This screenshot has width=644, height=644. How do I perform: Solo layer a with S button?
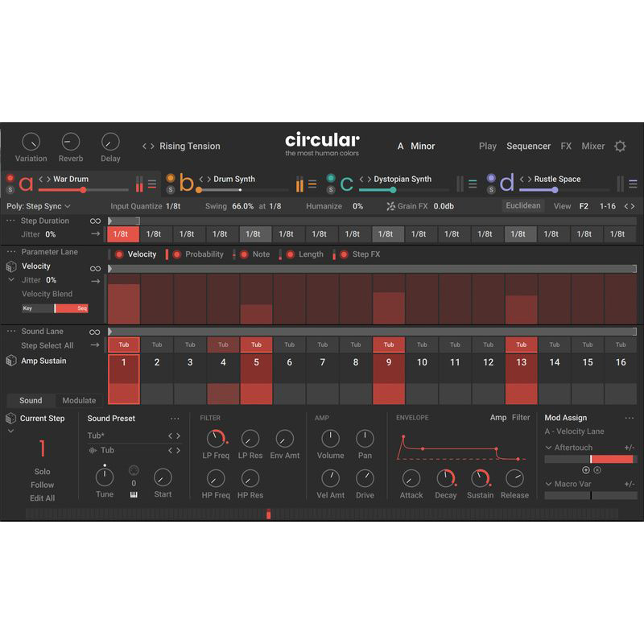pyautogui.click(x=10, y=189)
